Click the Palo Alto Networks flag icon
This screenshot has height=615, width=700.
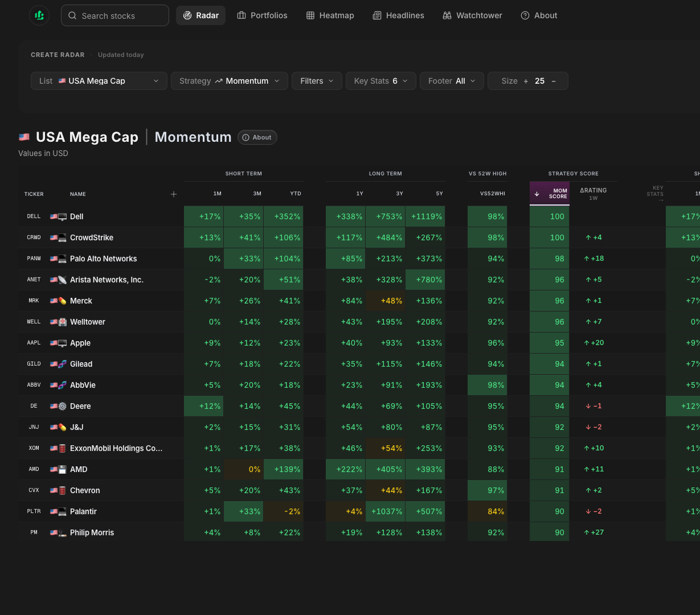(x=54, y=259)
